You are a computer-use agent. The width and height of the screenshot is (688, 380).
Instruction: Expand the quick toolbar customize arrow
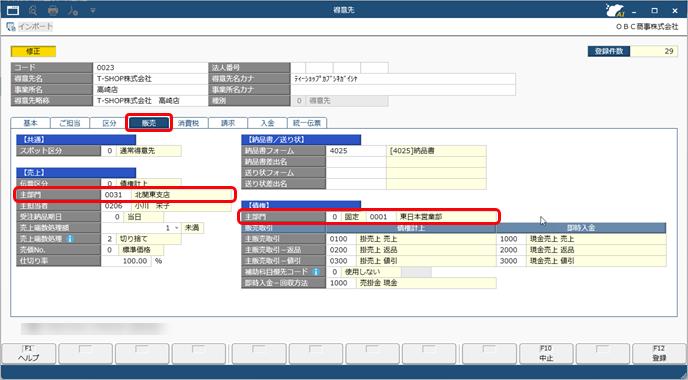93,10
